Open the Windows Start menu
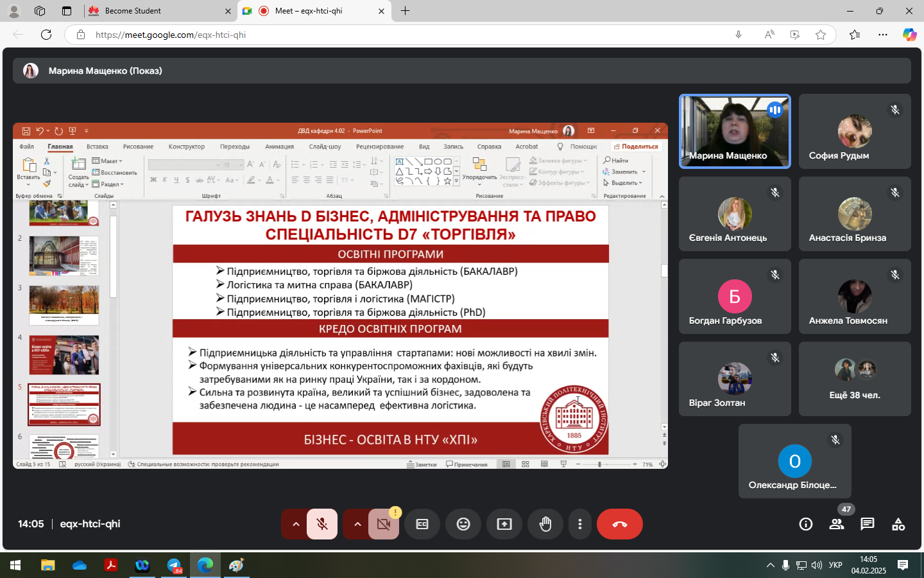This screenshot has width=924, height=578. pyautogui.click(x=15, y=565)
